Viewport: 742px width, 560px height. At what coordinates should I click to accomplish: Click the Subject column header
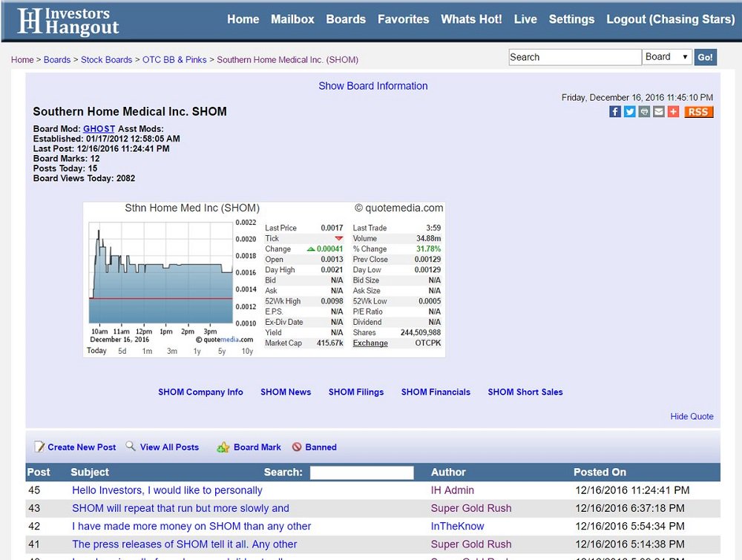coord(90,472)
